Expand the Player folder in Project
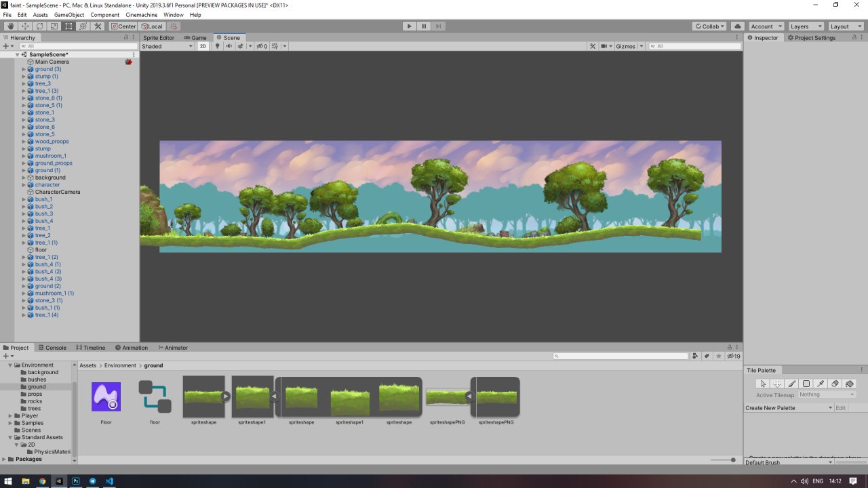This screenshot has width=868, height=488. (x=10, y=415)
